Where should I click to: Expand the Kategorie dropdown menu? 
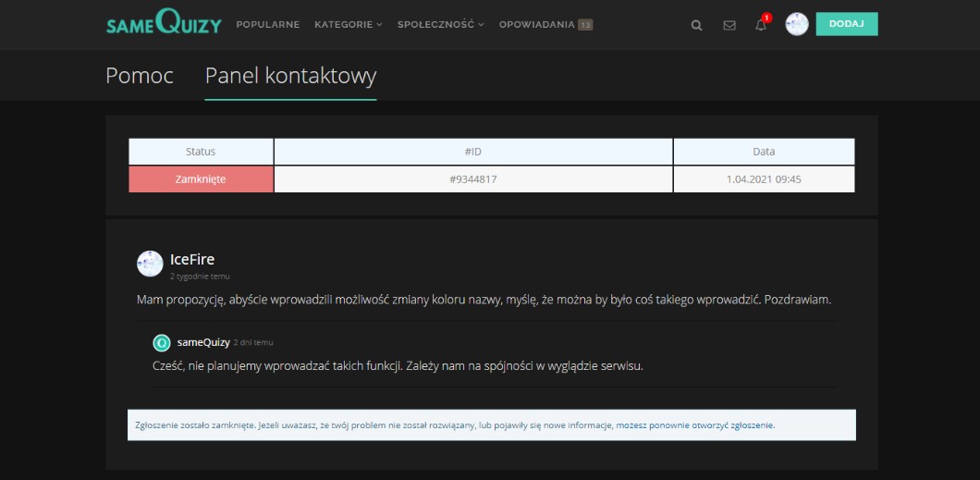pyautogui.click(x=348, y=25)
